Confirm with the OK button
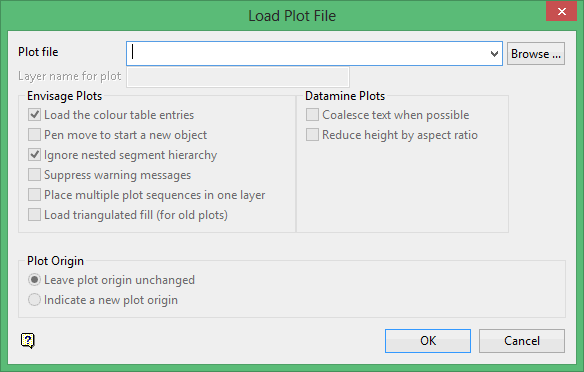Image resolution: width=584 pixels, height=372 pixels. point(428,341)
